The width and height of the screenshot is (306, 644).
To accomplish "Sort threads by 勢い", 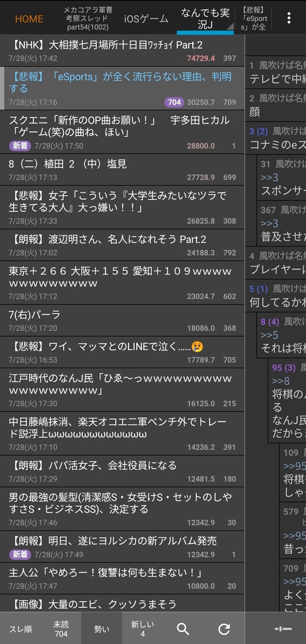I will [101, 629].
